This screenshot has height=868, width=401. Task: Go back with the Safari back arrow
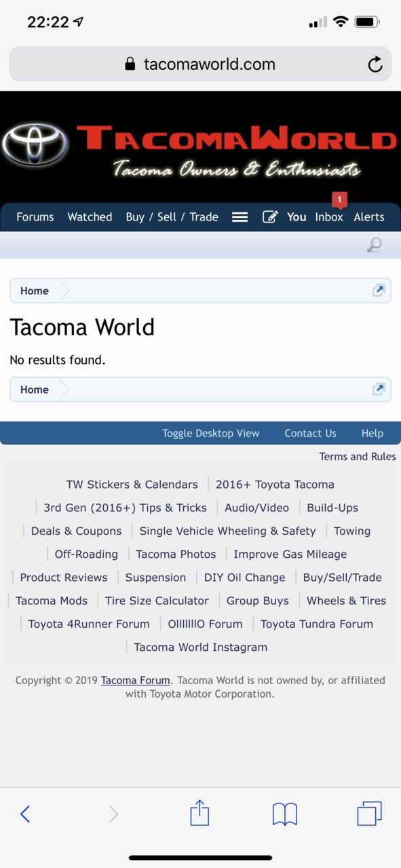pyautogui.click(x=25, y=814)
